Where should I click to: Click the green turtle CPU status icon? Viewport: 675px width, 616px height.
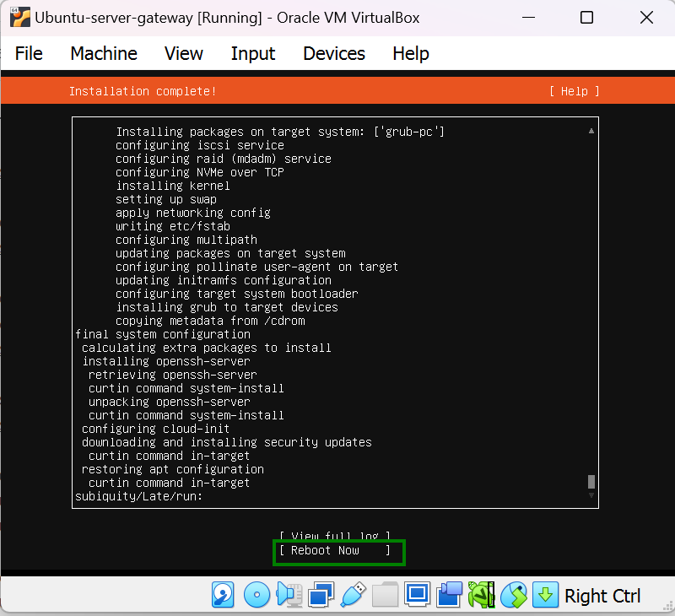[481, 595]
